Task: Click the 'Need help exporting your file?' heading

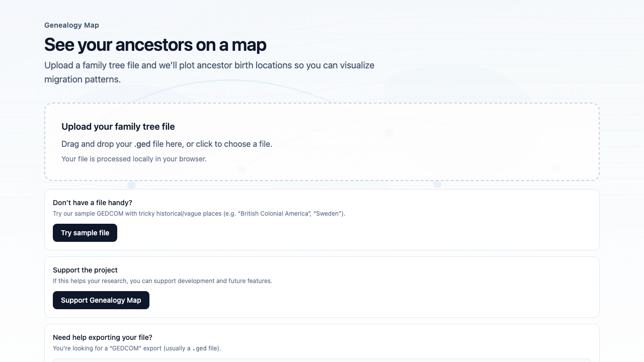Action: [103, 337]
